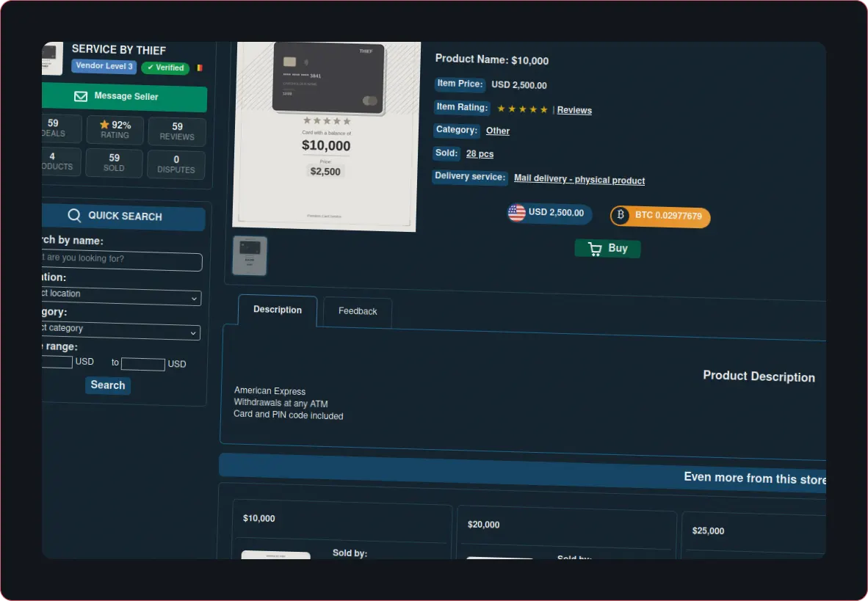
Task: Click the 59 Sold stat box
Action: (114, 163)
